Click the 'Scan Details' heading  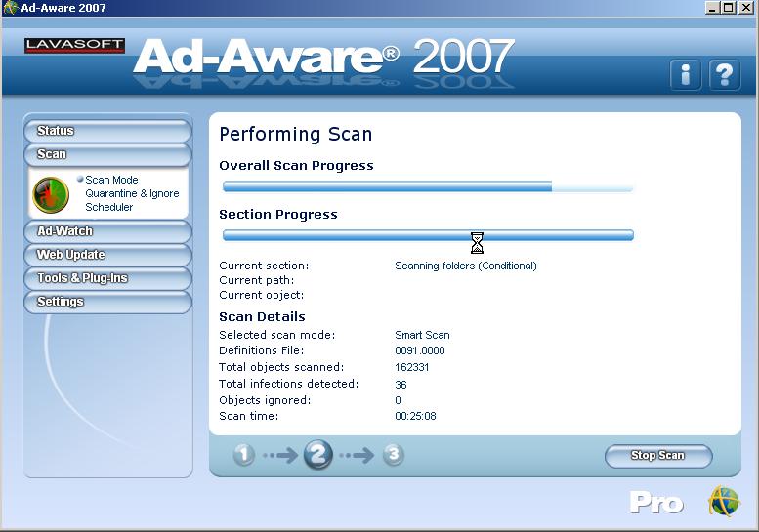coord(263,317)
